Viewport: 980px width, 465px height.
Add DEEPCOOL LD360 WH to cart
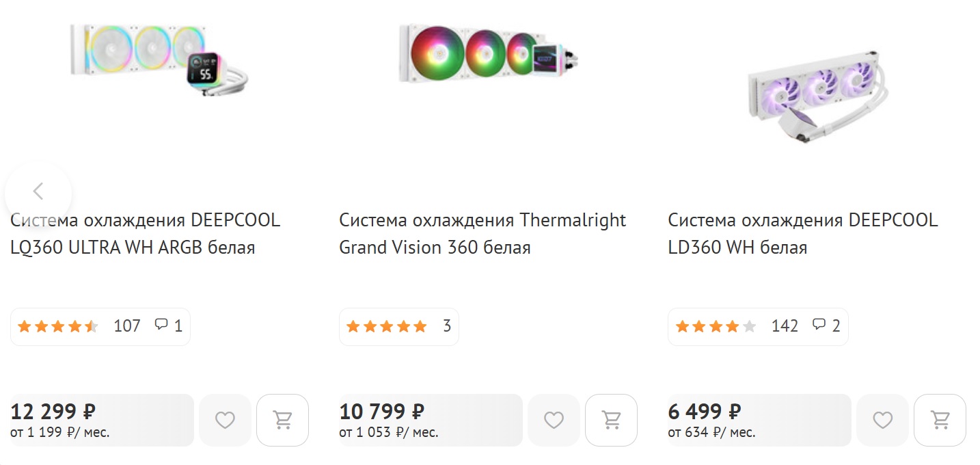click(x=940, y=420)
